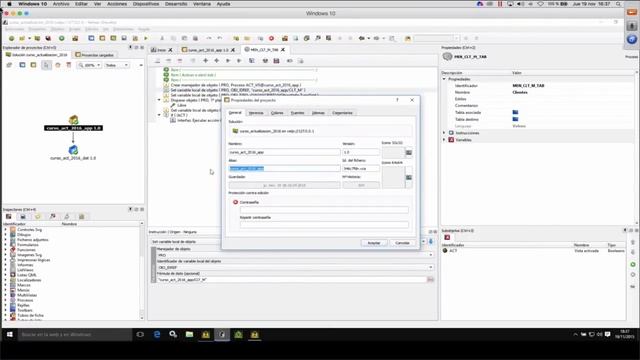Expand the Dibujos inspector node
The width and height of the screenshot is (640, 360).
click(6, 235)
